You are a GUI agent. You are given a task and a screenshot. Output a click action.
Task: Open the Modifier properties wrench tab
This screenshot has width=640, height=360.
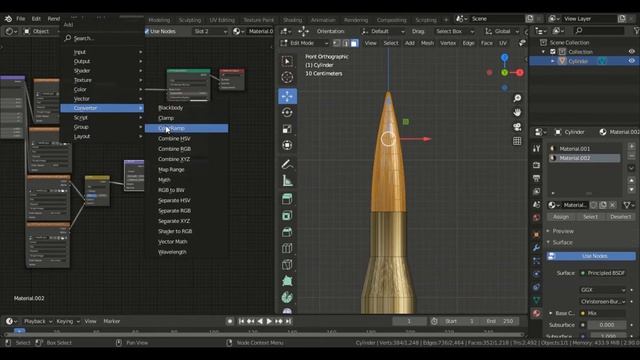click(x=536, y=247)
